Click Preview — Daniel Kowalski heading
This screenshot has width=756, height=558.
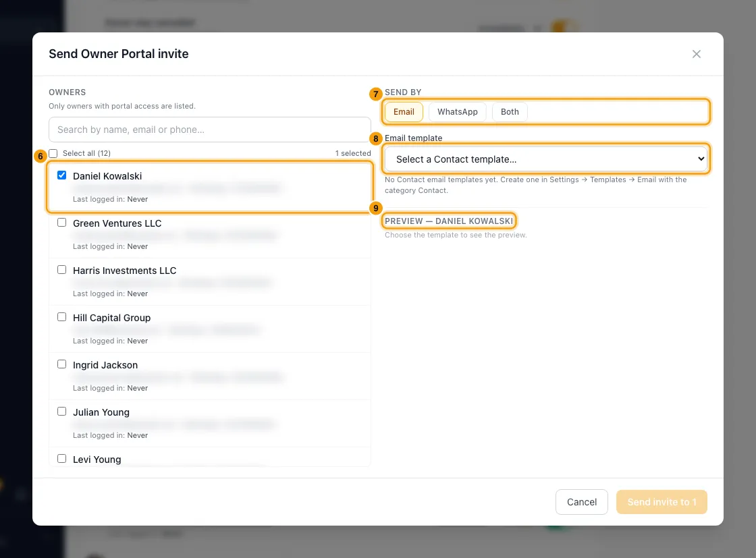449,221
